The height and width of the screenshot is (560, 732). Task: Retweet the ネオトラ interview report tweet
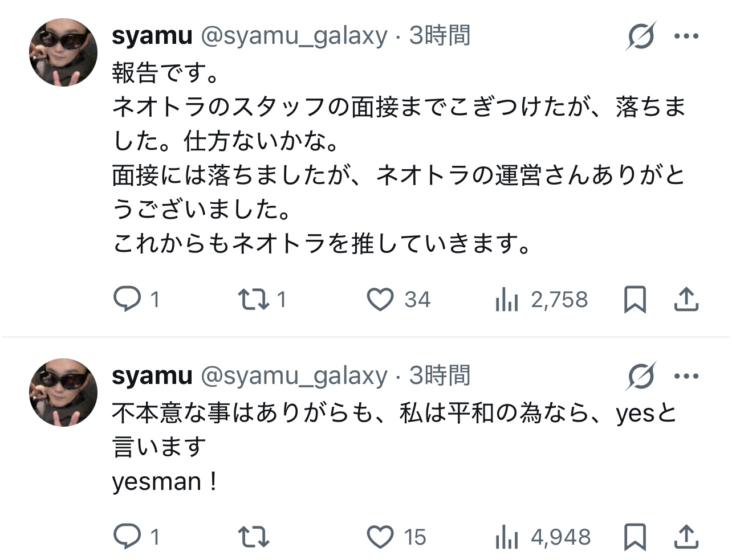[254, 300]
